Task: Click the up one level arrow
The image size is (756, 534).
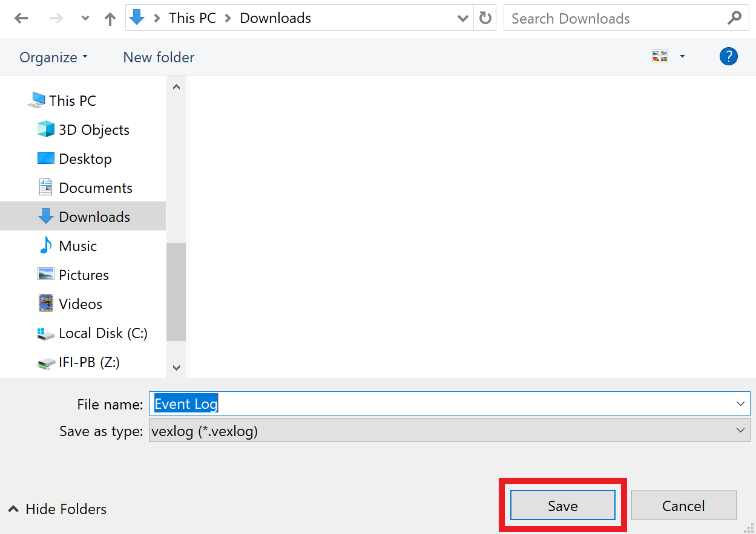Action: 110,18
